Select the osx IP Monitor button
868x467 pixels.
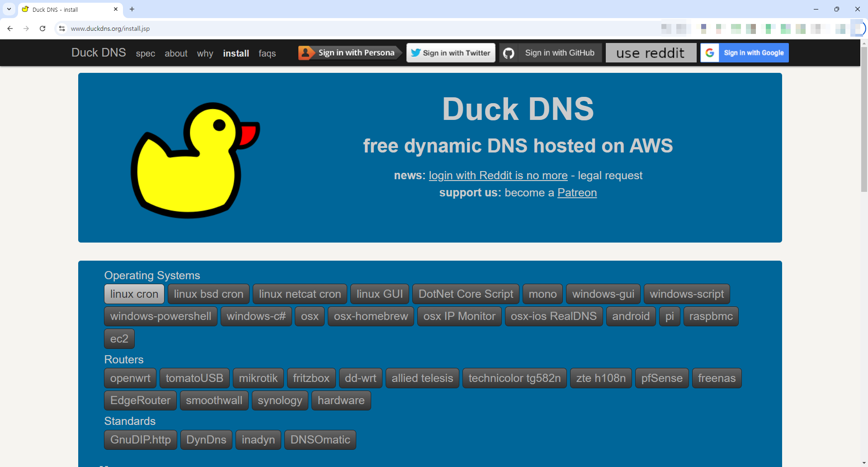[x=459, y=316]
